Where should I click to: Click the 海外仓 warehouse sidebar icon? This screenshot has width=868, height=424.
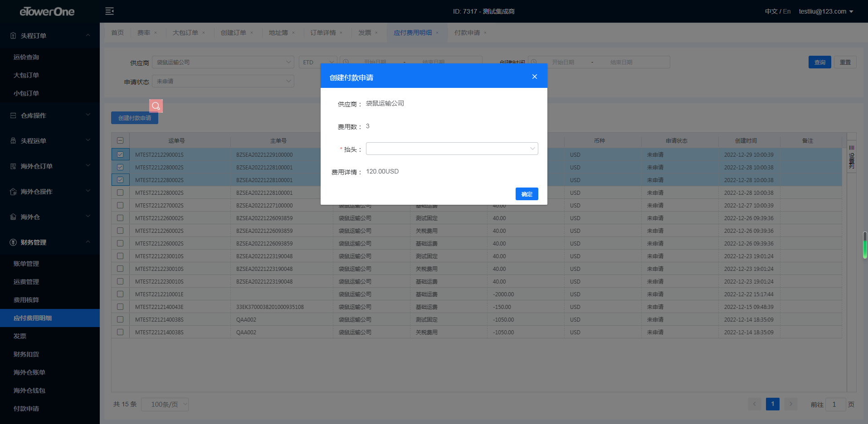click(x=13, y=217)
